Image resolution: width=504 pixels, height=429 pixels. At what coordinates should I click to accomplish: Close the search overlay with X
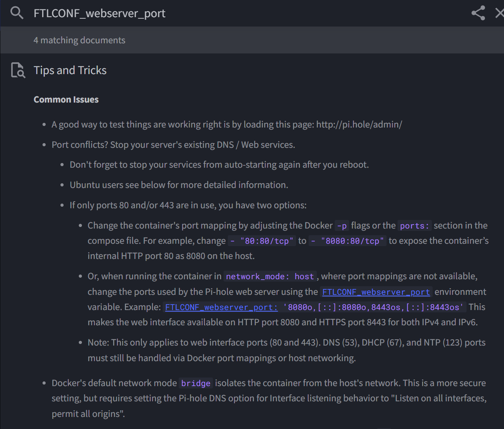coord(499,13)
